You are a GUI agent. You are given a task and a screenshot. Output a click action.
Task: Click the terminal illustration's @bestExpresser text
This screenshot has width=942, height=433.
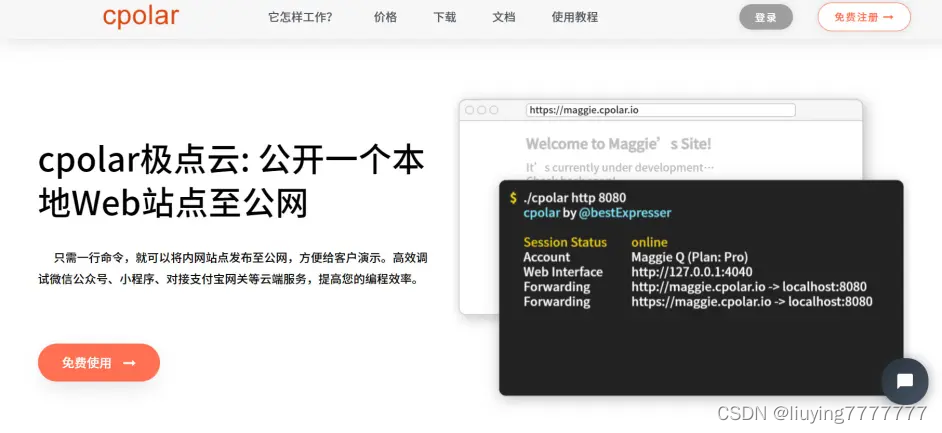click(625, 213)
